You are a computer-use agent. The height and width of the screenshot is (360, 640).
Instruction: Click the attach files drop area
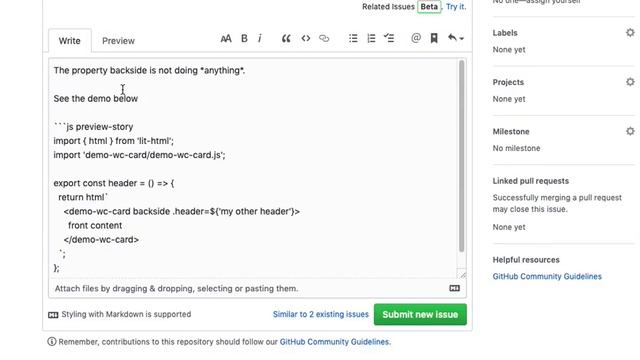click(257, 289)
